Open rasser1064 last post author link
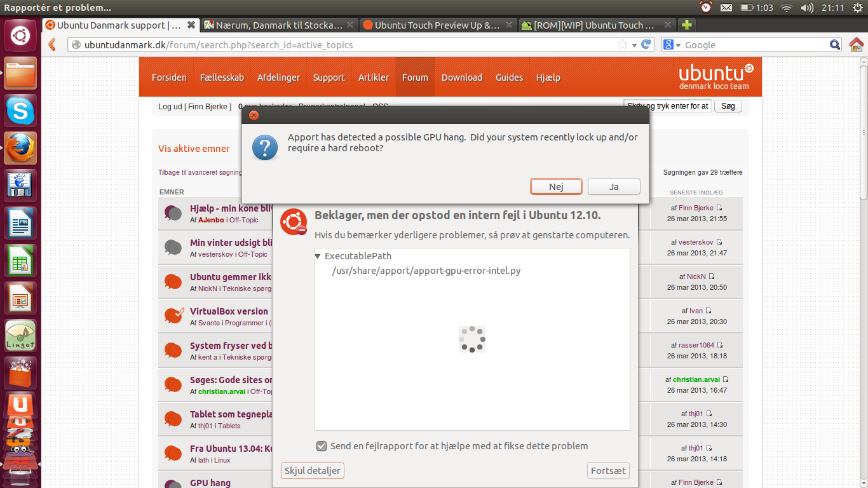The image size is (868, 488). 696,345
